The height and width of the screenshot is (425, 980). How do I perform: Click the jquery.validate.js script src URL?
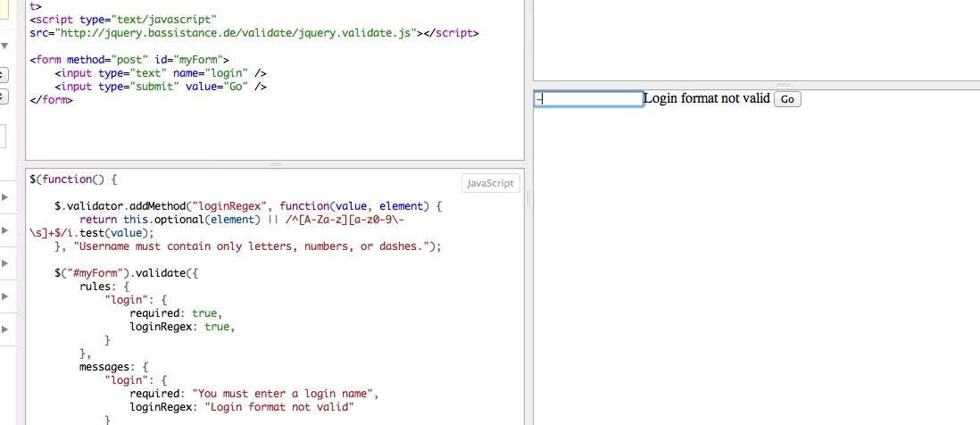click(236, 33)
